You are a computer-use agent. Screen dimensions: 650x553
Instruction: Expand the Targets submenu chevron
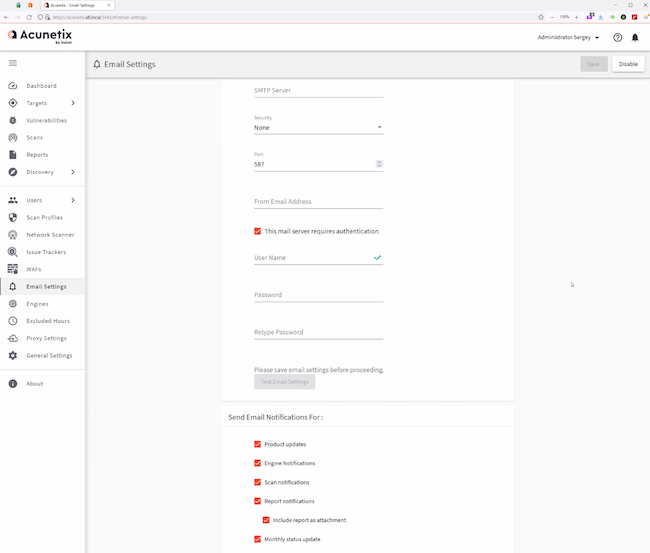tap(73, 103)
